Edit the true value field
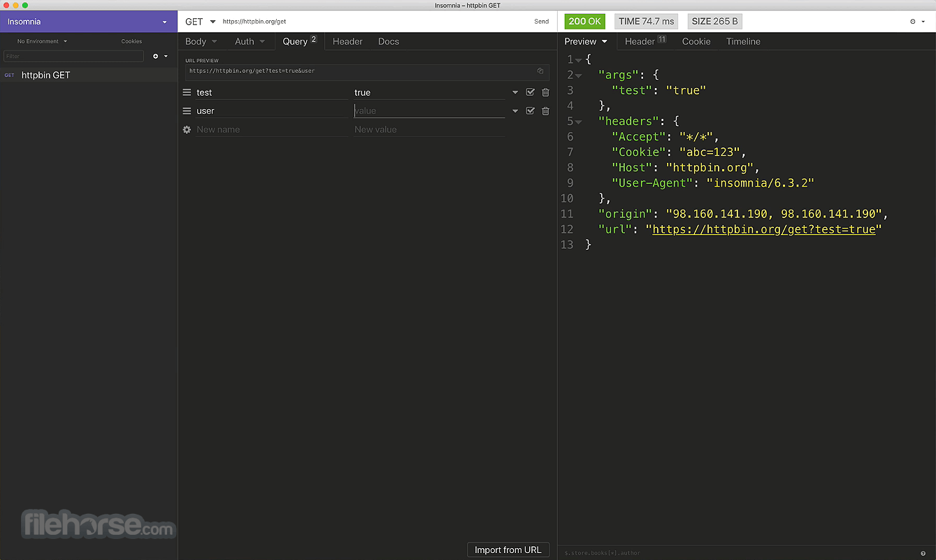Viewport: 936px width, 560px height. pyautogui.click(x=429, y=92)
